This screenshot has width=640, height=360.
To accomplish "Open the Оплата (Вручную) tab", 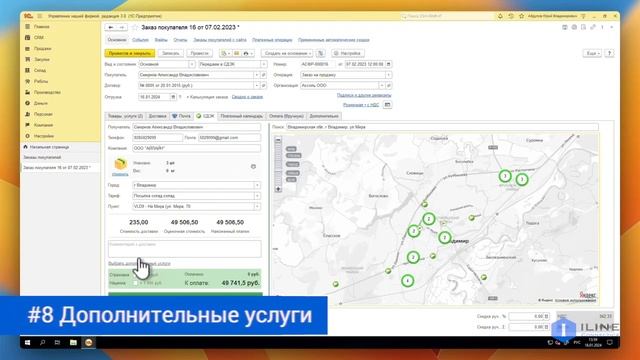I will click(286, 116).
